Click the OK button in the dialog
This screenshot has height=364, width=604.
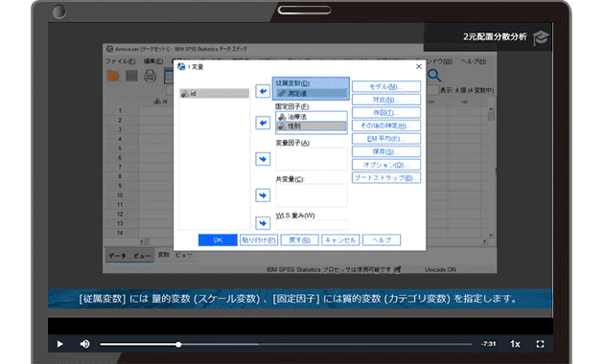pos(218,239)
